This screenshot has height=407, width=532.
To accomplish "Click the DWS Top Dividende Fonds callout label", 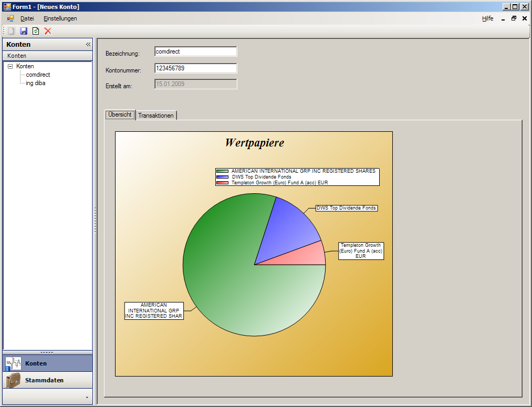I will 347,208.
